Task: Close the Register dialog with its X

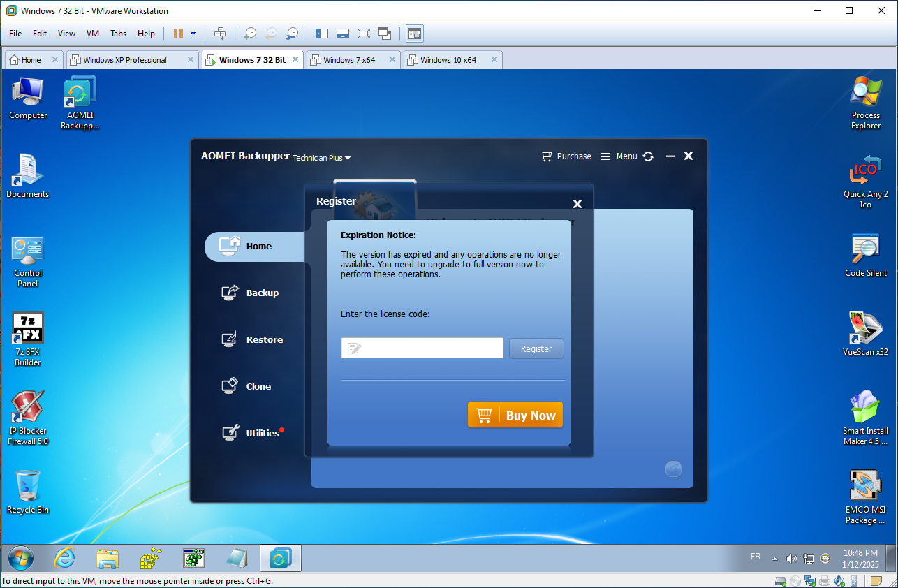Action: point(577,204)
